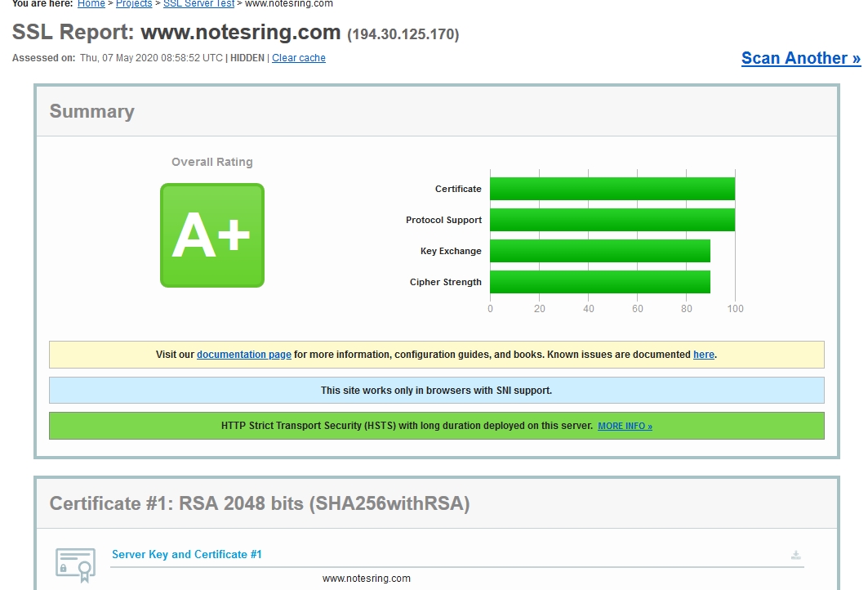Click the 'Overall Rating' label
Screen dimensions: 868x590
point(212,163)
